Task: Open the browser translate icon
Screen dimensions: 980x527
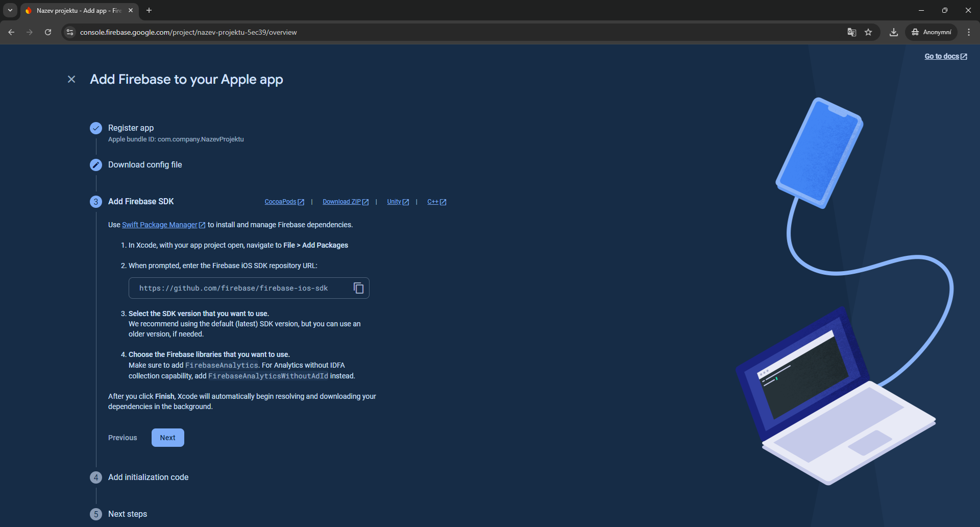Action: coord(851,32)
